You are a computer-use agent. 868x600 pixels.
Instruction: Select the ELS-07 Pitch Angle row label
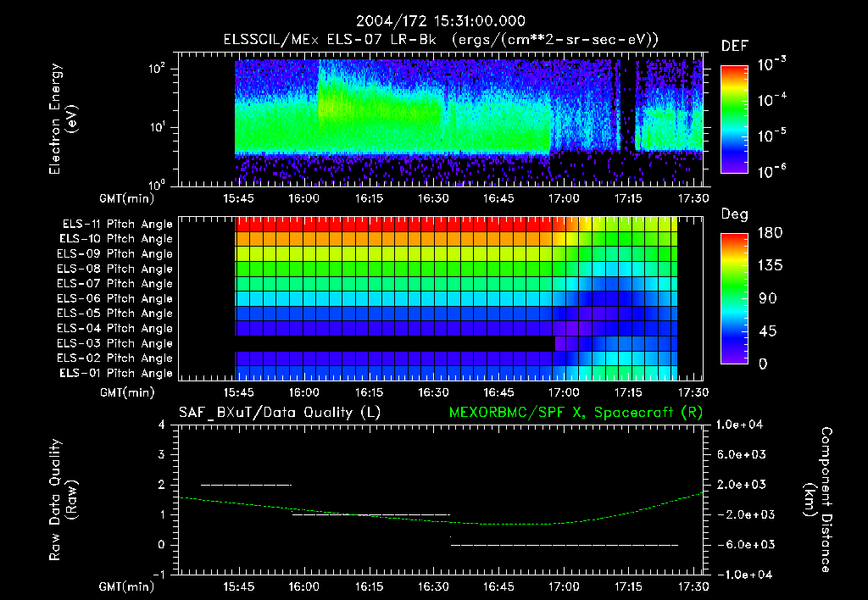click(x=114, y=283)
